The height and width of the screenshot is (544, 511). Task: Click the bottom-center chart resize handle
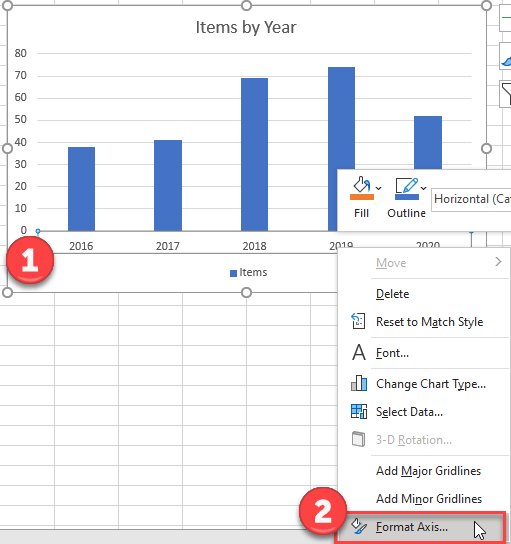pos(246,293)
